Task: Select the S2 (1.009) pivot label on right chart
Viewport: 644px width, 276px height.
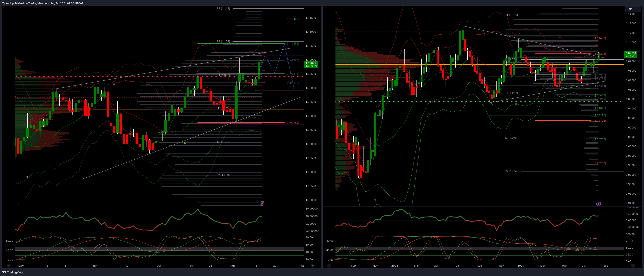Action: click(x=511, y=138)
